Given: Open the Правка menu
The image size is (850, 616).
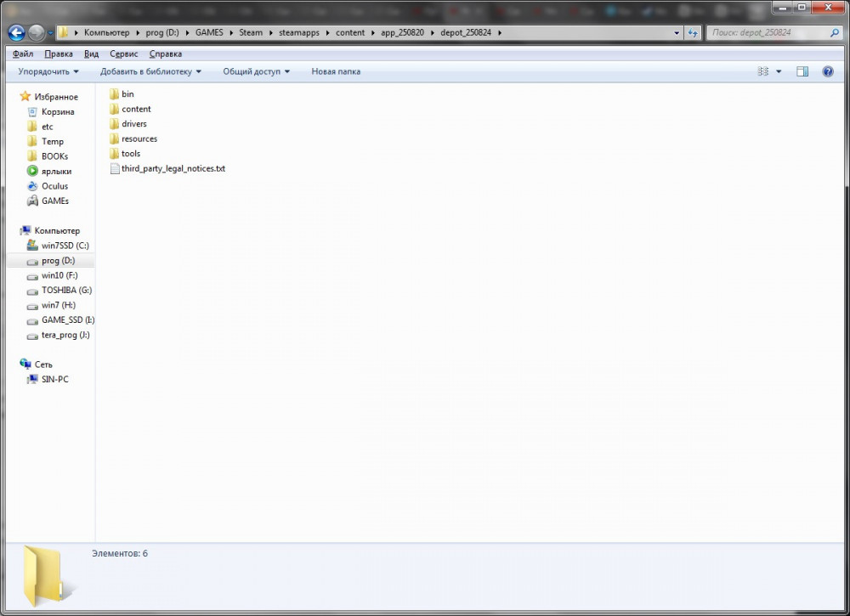Looking at the screenshot, I should tap(59, 54).
